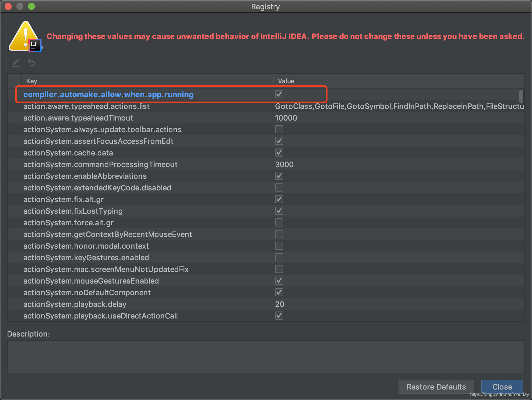Select actionSystem.commandProcessingTimeout key
The height and width of the screenshot is (400, 532).
(x=100, y=164)
